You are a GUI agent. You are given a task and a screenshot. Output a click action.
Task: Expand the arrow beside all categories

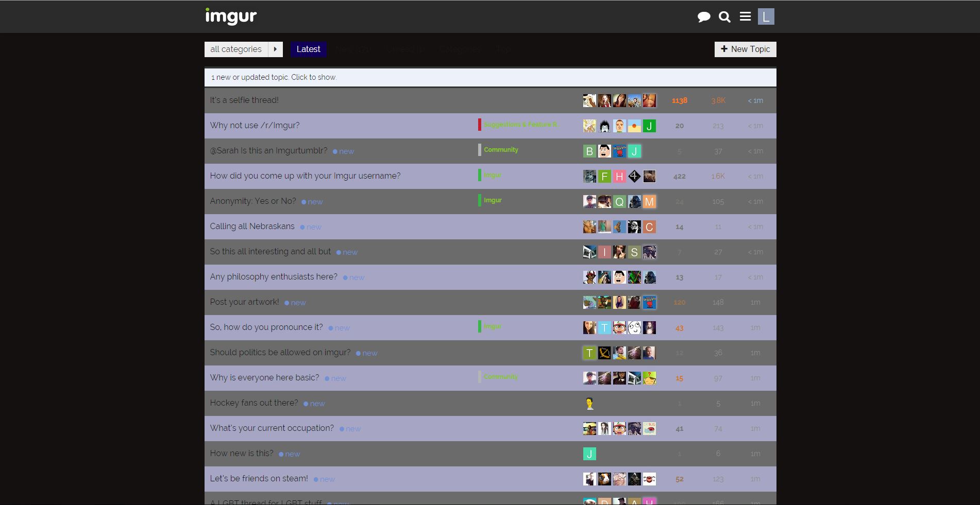[275, 49]
